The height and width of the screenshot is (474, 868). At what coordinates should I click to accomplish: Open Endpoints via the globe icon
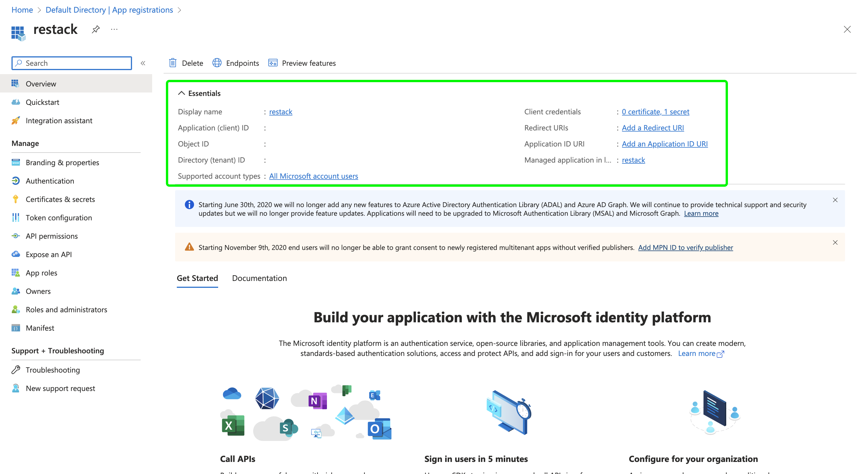coord(217,63)
